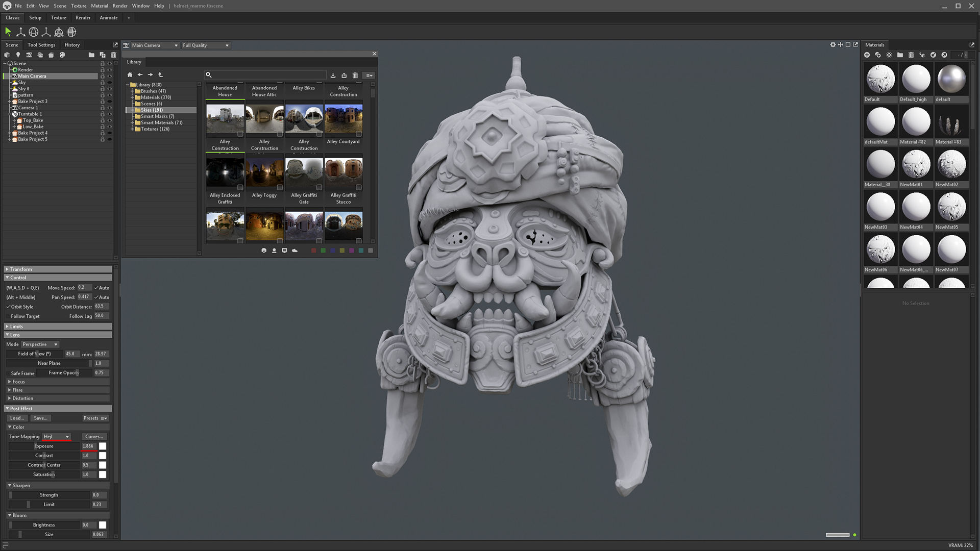The width and height of the screenshot is (980, 551).
Task: Delete selected scene object trash icon
Action: coord(113,55)
